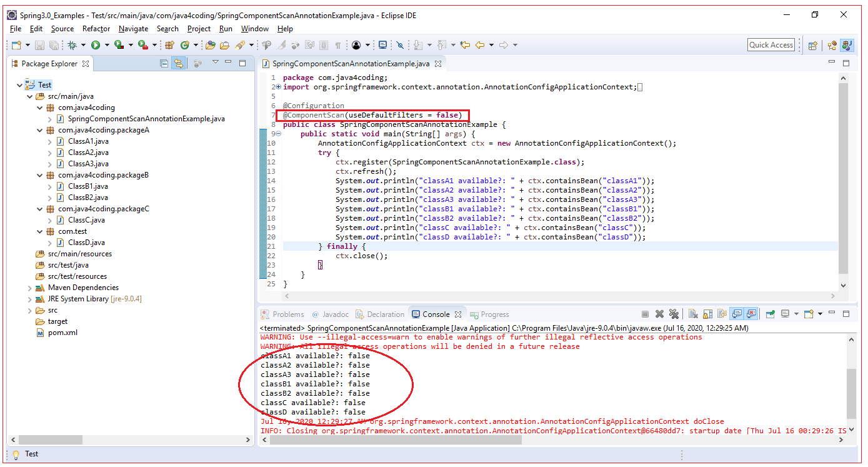Launch Debug with the bug icon
This screenshot has height=467, width=868.
(x=72, y=45)
